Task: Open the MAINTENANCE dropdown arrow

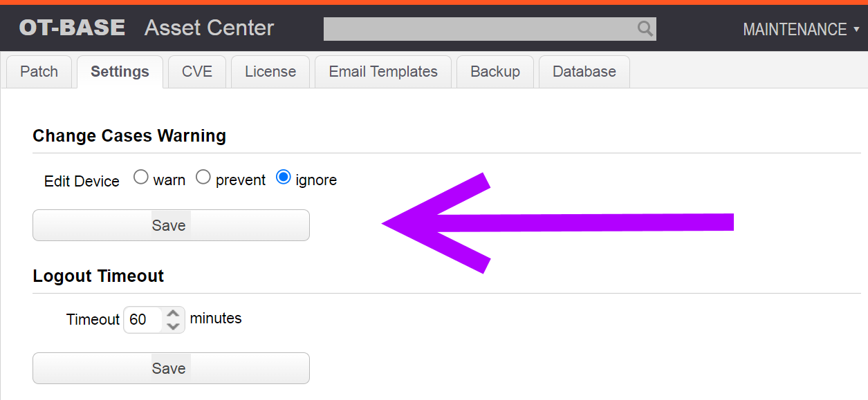Action: pyautogui.click(x=856, y=30)
